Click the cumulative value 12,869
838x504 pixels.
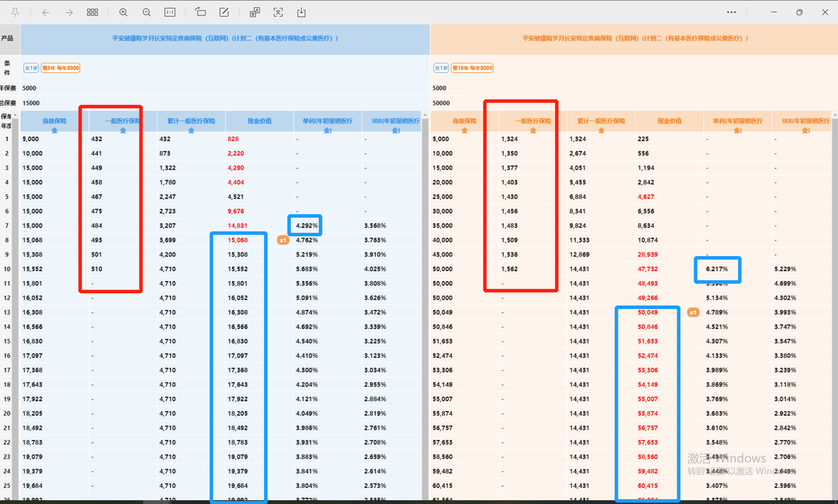click(x=579, y=254)
